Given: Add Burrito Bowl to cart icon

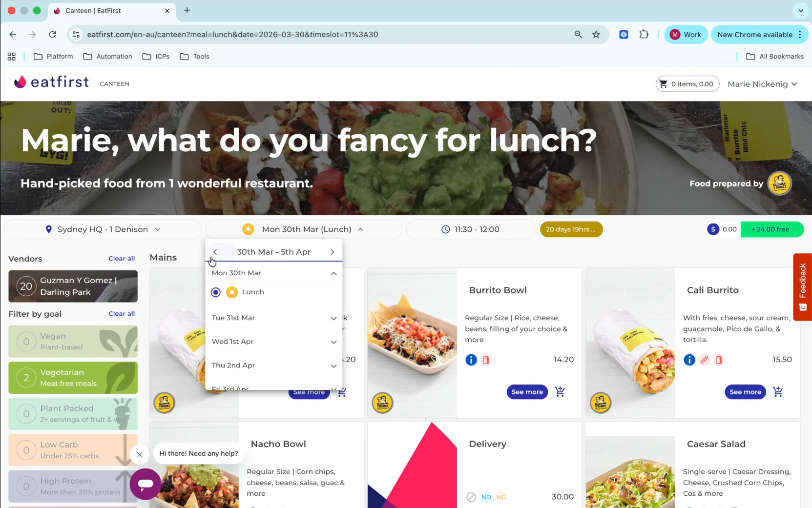Looking at the screenshot, I should click(560, 392).
